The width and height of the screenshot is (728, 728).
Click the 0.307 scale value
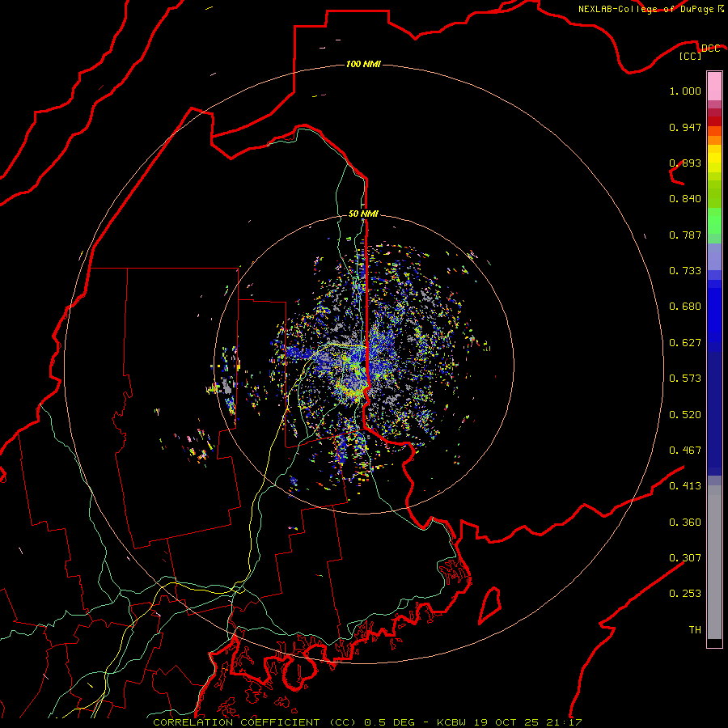tap(685, 558)
